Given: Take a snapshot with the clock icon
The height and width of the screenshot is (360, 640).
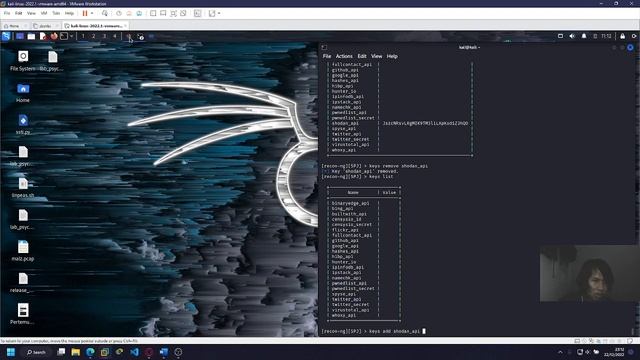Looking at the screenshot, I should coord(119,13).
